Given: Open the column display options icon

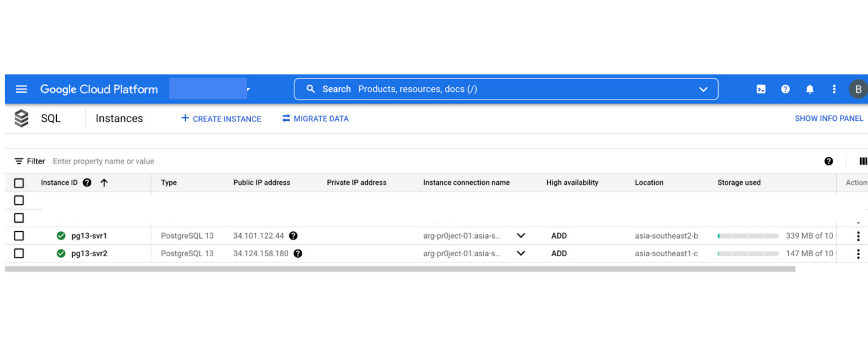Looking at the screenshot, I should click(863, 161).
